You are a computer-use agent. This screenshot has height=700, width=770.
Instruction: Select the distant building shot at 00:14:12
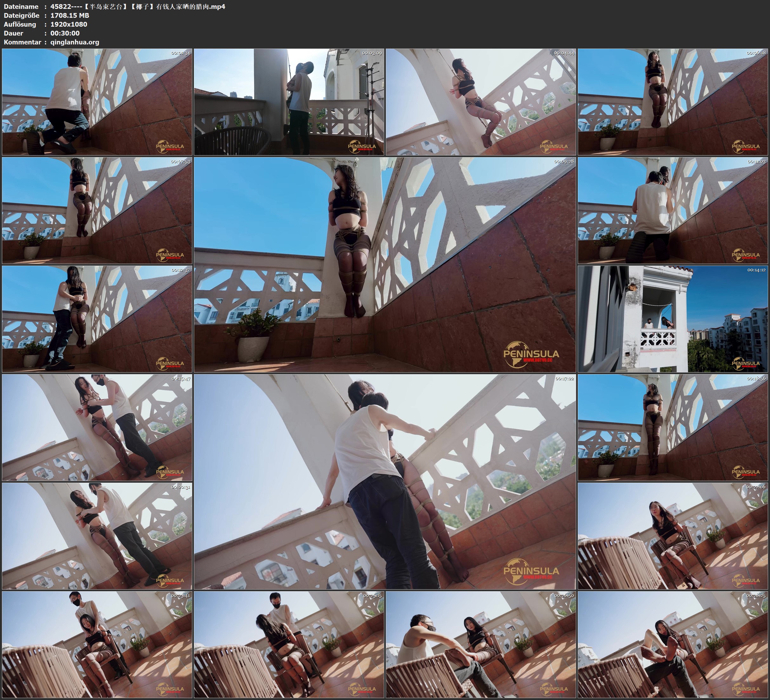click(673, 319)
